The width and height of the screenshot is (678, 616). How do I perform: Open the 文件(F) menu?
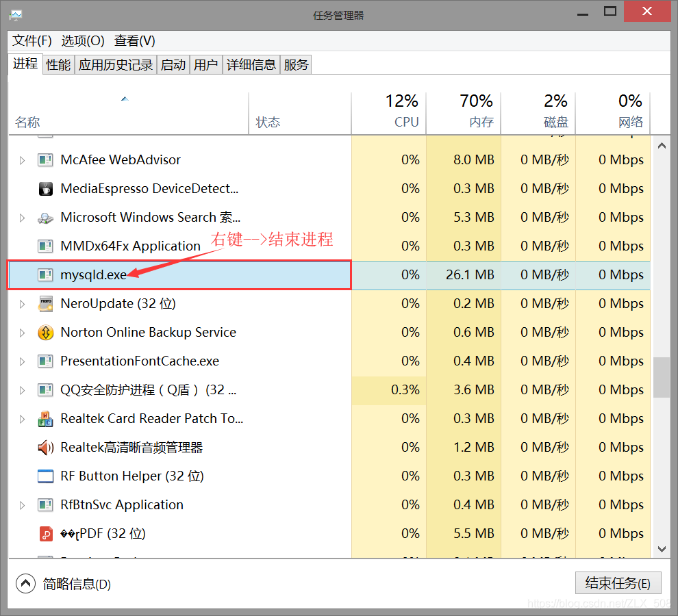tap(32, 40)
